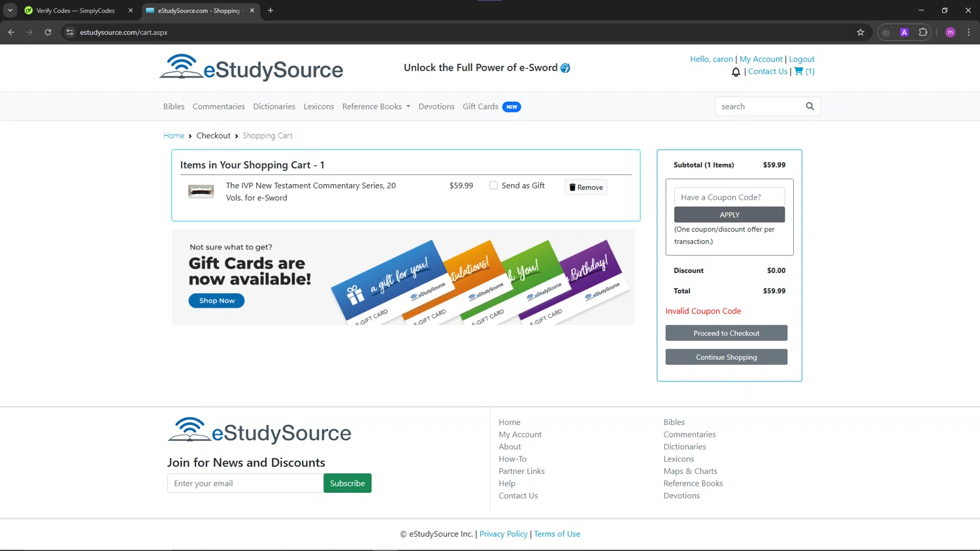This screenshot has height=551, width=980.
Task: Click Logout link
Action: coord(802,59)
